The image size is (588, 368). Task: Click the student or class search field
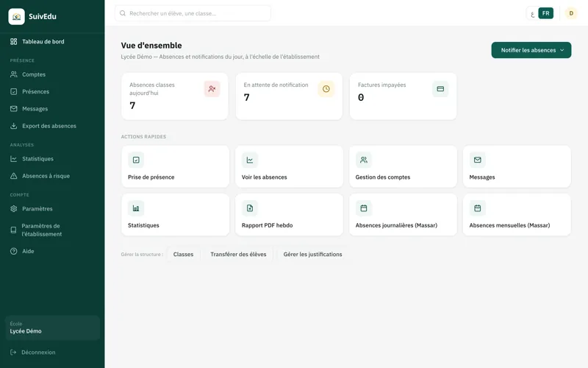pos(193,13)
